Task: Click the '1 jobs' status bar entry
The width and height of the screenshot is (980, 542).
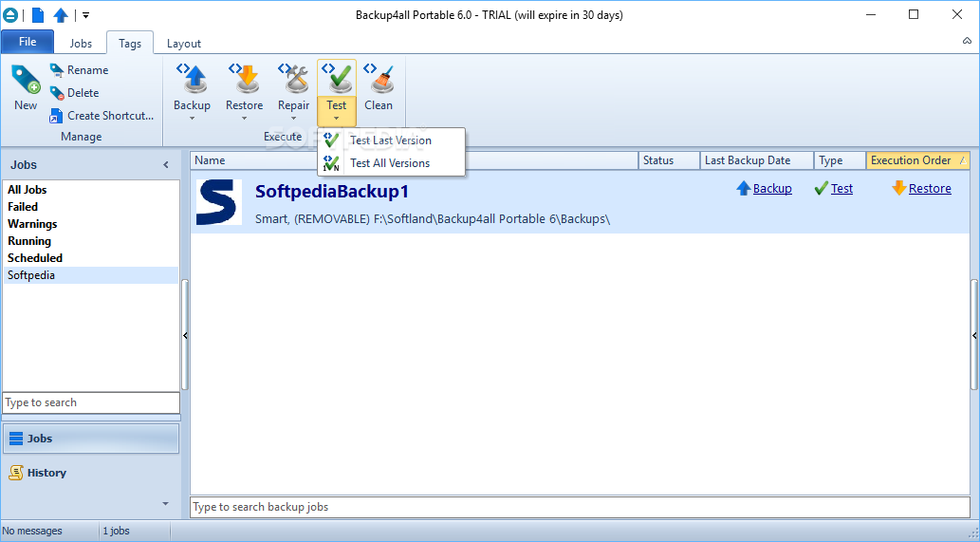Action: (117, 531)
